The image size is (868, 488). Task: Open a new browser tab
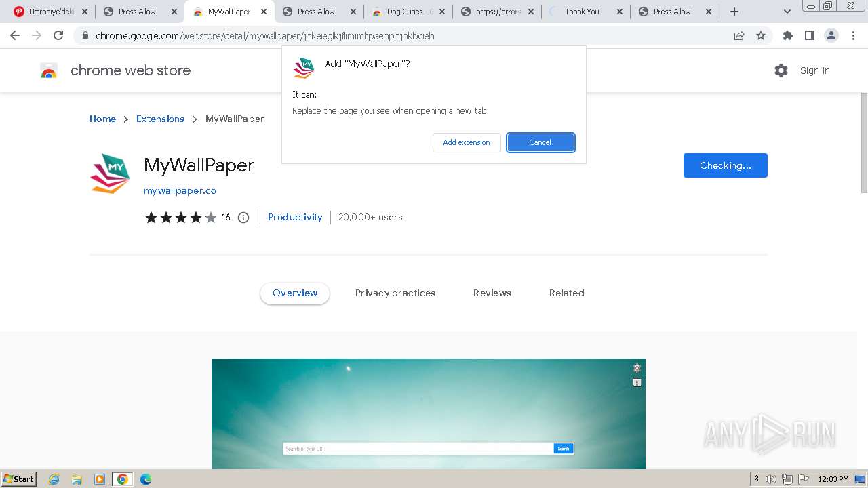[734, 12]
